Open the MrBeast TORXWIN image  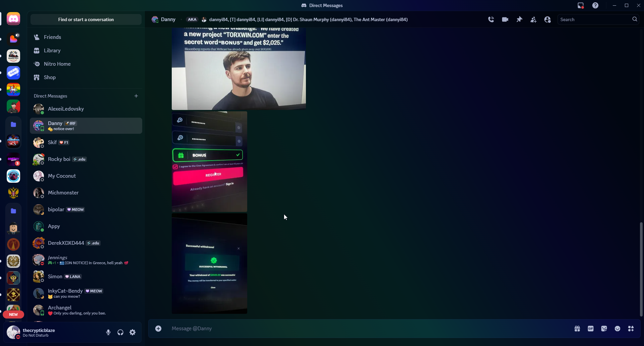pyautogui.click(x=239, y=69)
